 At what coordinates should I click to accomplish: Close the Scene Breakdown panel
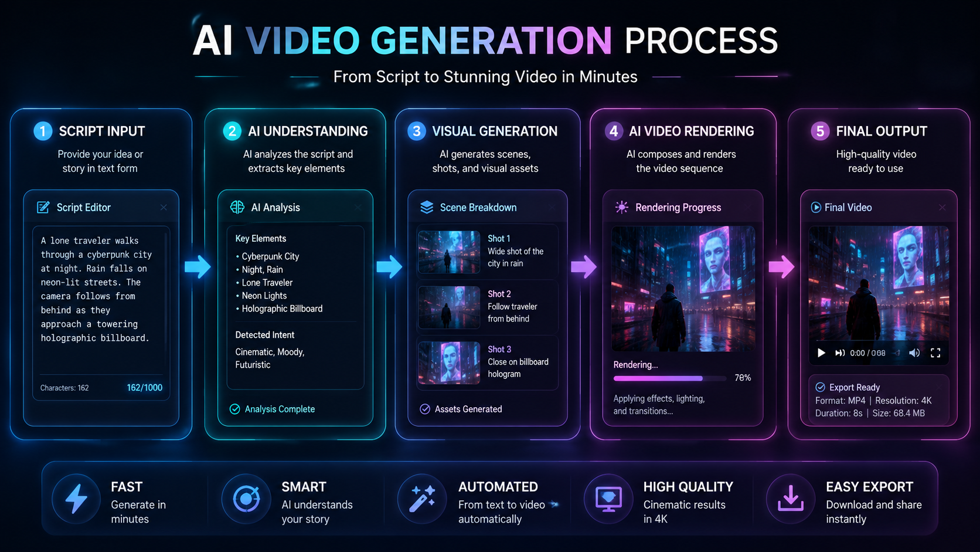(552, 207)
